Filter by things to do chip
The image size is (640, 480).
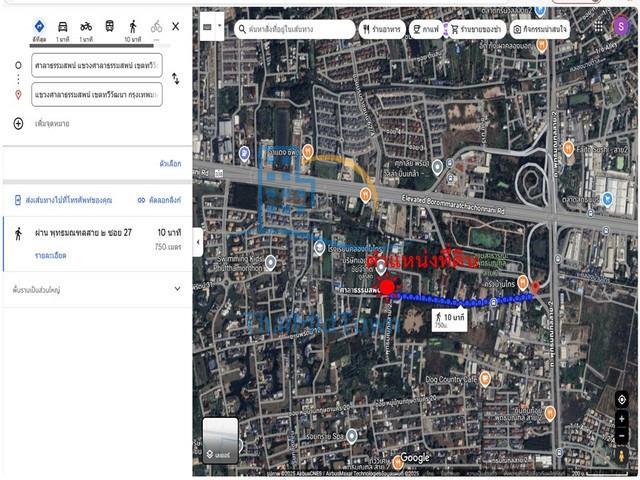540,29
